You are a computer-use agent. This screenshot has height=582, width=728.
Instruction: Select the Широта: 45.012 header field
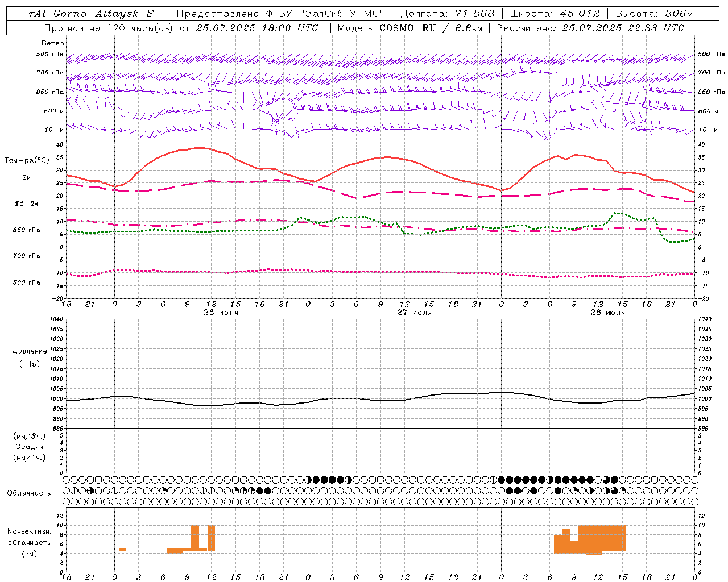pyautogui.click(x=555, y=14)
